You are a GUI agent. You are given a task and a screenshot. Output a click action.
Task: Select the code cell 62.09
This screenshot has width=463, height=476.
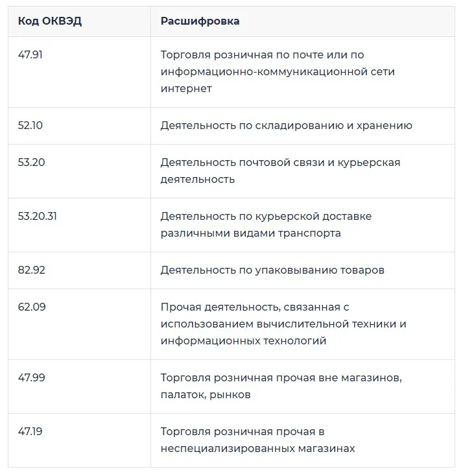[x=32, y=307]
